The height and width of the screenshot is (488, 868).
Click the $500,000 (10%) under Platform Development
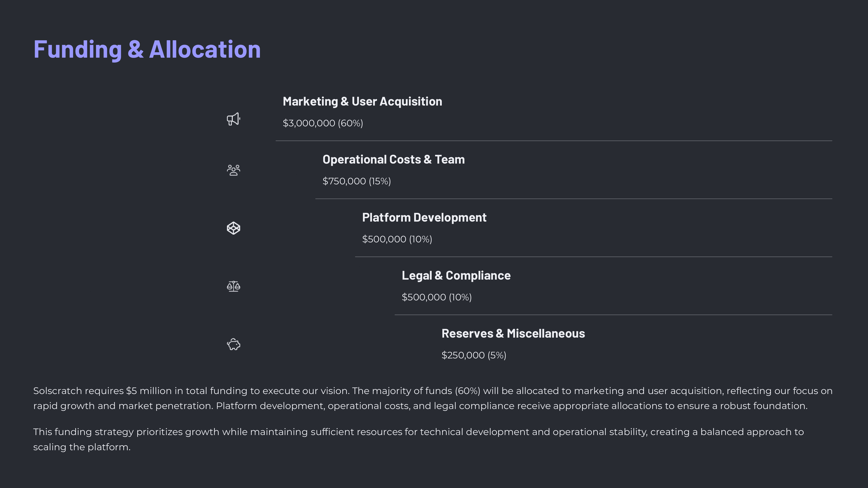click(397, 239)
